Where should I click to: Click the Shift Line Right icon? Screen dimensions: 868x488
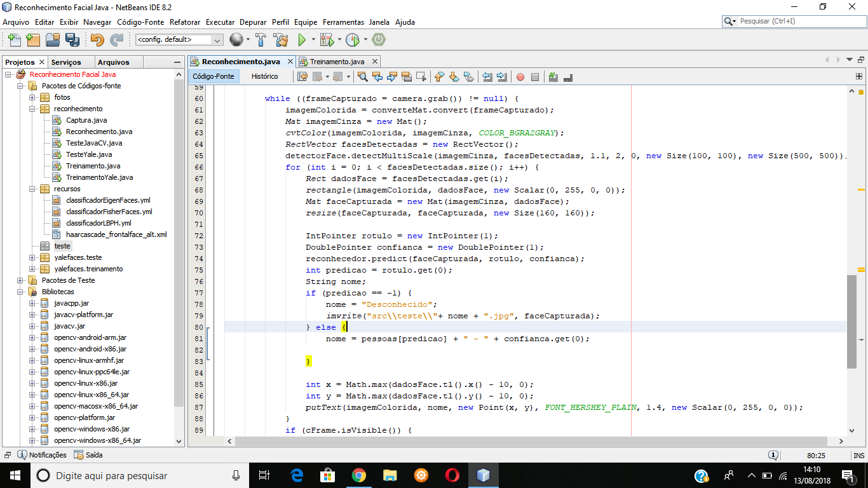pyautogui.click(x=502, y=76)
